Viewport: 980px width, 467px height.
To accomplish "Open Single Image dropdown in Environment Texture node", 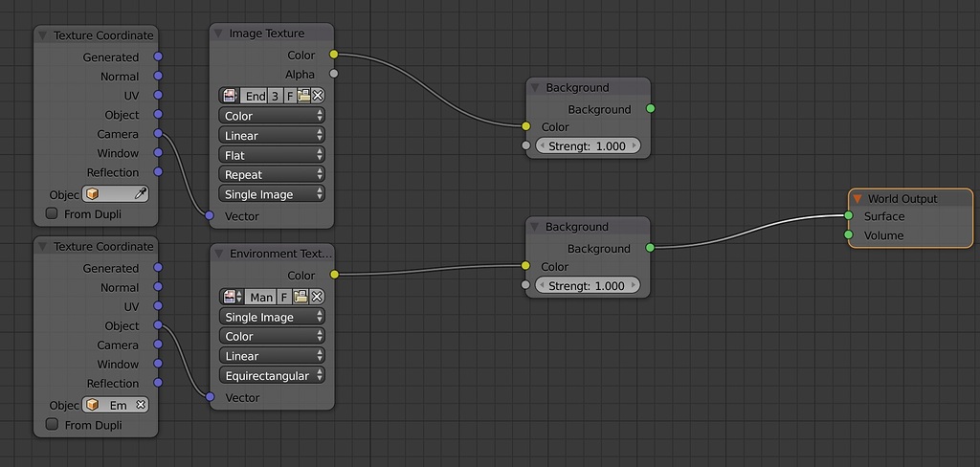I will click(x=272, y=317).
